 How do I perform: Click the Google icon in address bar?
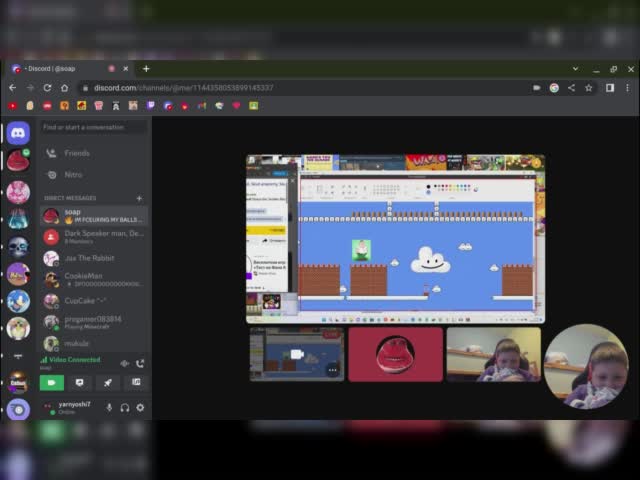tap(554, 88)
